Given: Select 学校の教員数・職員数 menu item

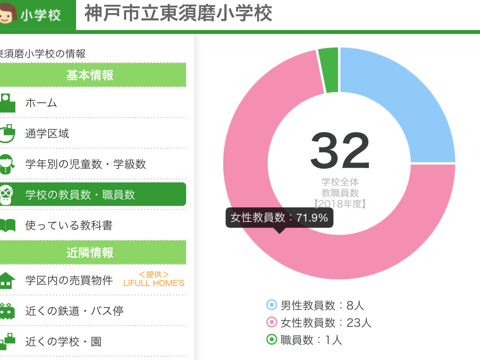Looking at the screenshot, I should coord(93,194).
